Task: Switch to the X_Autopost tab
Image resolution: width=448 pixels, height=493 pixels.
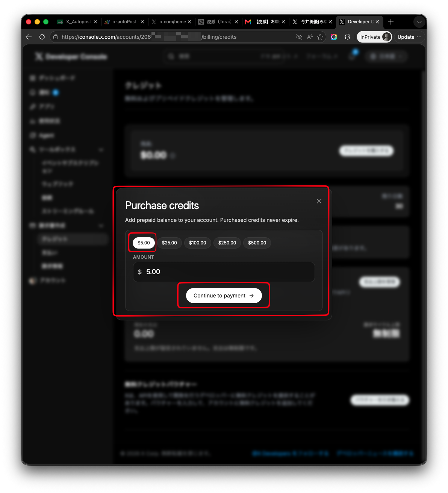Action: click(77, 22)
